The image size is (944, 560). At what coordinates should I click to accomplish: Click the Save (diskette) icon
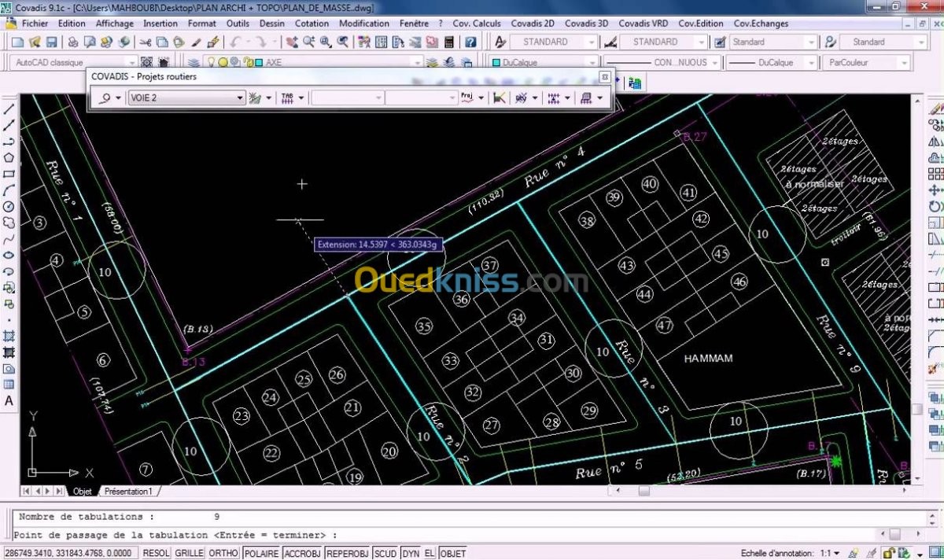[x=51, y=42]
